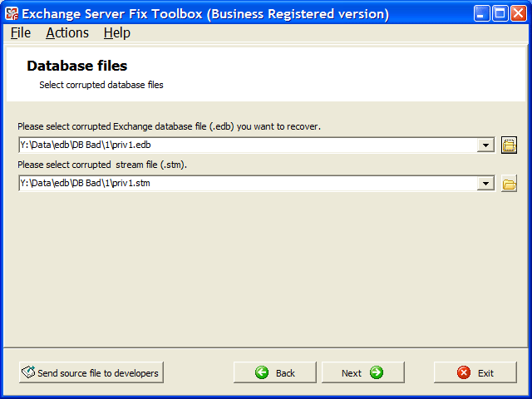Click the envelope icon to send source file to developers
532x399 pixels.
(x=28, y=372)
